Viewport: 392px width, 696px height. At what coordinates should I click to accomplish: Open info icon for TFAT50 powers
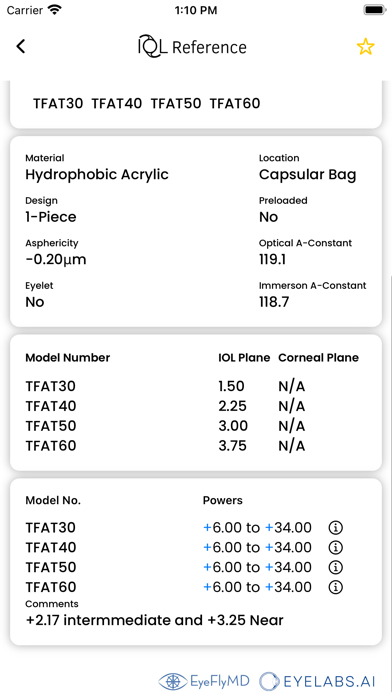(336, 567)
